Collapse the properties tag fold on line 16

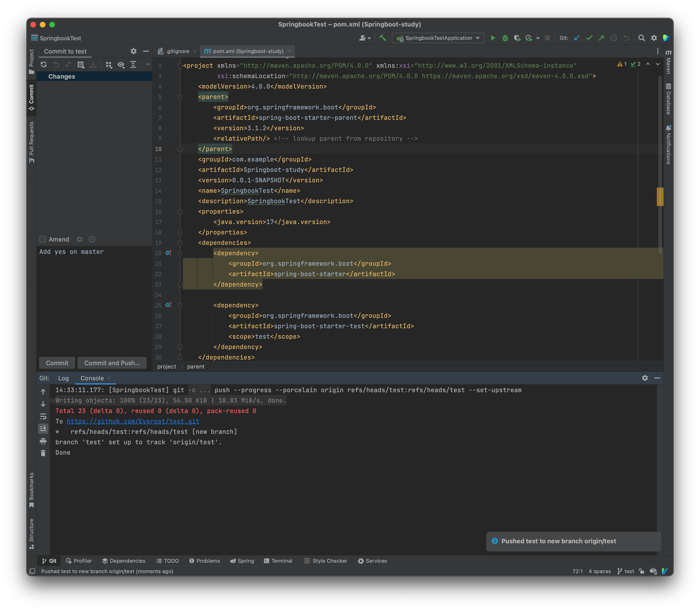(180, 212)
